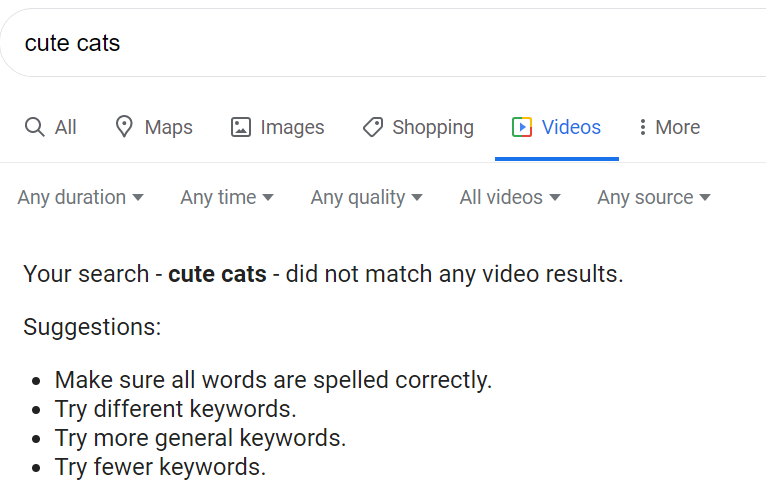This screenshot has width=766, height=497.
Task: Click the Videos play icon
Action: [x=522, y=127]
